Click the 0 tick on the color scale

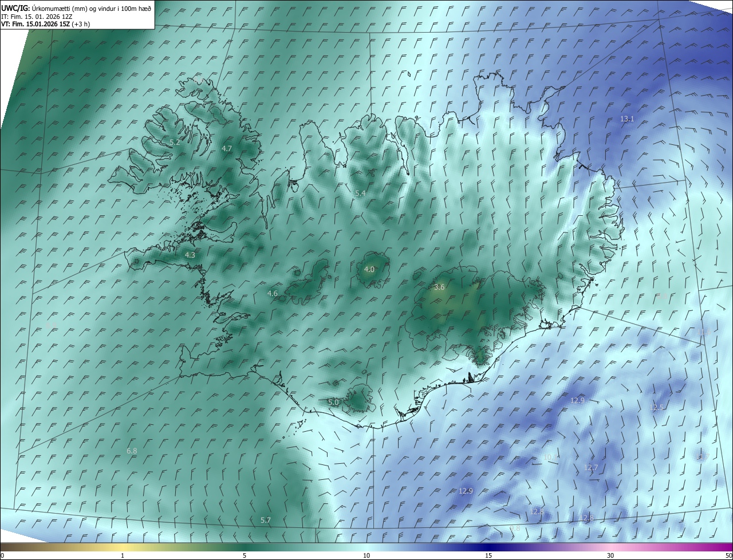point(2,555)
